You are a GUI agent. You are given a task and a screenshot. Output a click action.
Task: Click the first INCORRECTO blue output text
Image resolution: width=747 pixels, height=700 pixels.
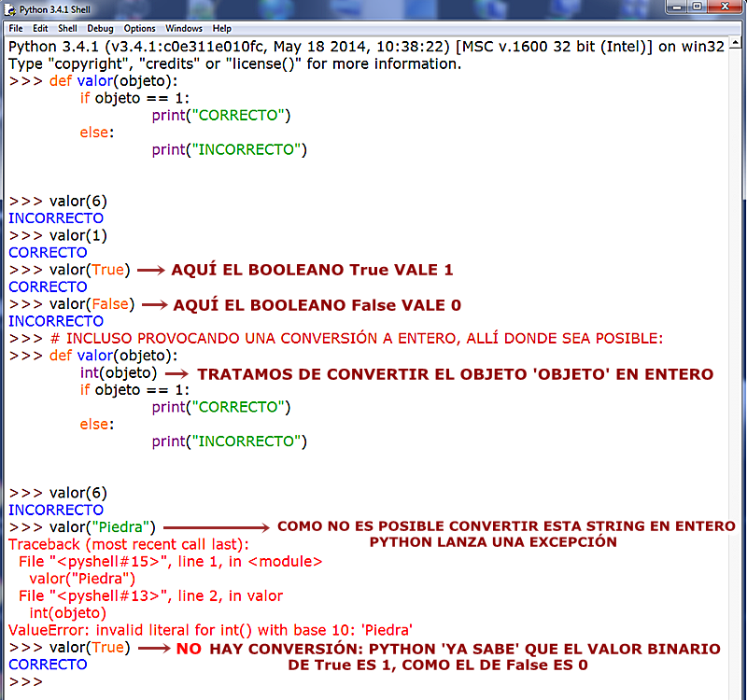click(x=56, y=217)
